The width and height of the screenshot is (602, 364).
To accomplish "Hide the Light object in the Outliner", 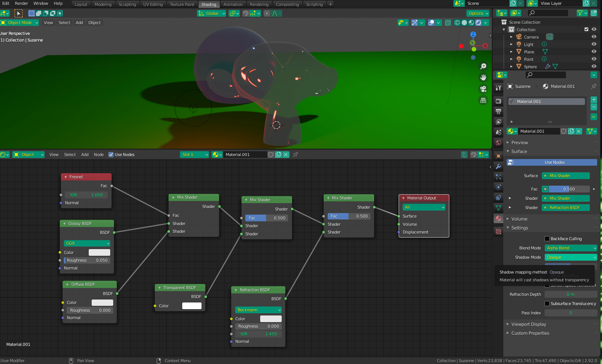I will click(x=593, y=44).
